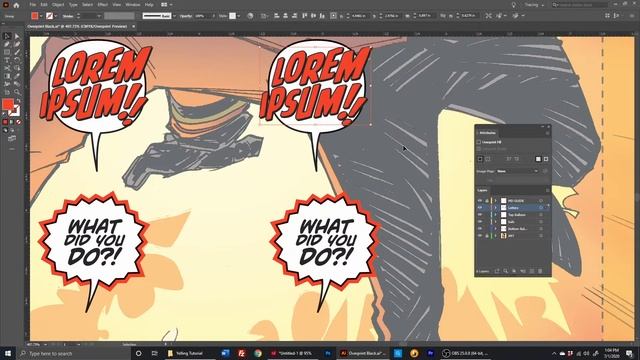
Task: Expand the Top Balloon layer arrow
Action: [x=496, y=215]
